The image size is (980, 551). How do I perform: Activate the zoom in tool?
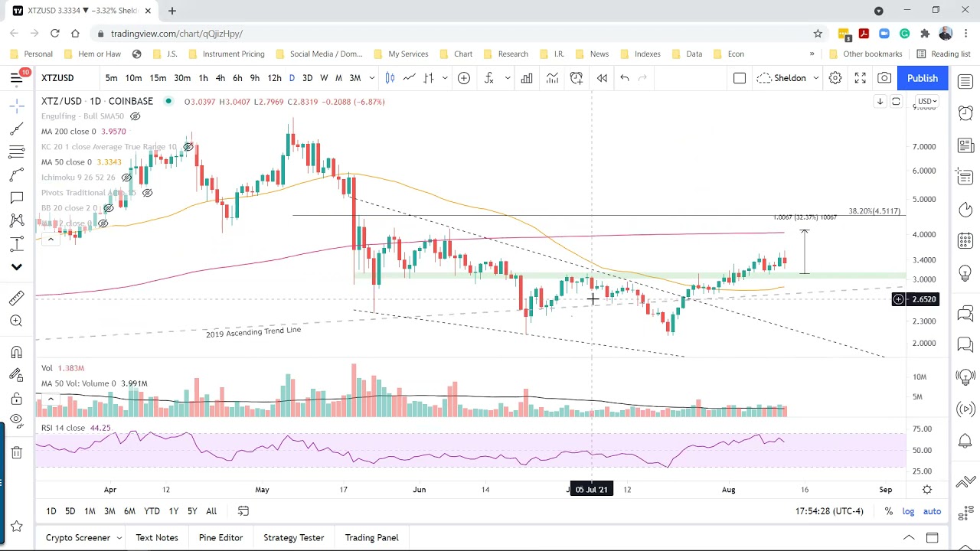click(16, 321)
